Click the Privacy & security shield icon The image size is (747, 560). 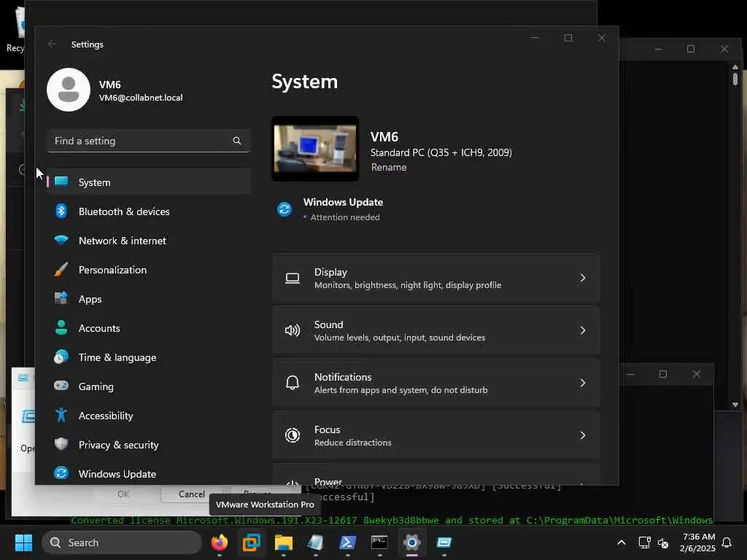(x=61, y=444)
